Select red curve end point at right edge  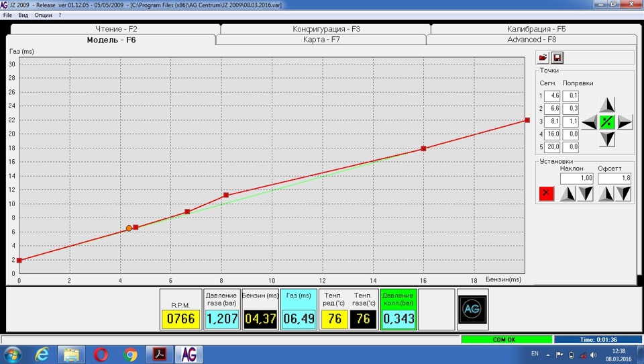tap(527, 120)
